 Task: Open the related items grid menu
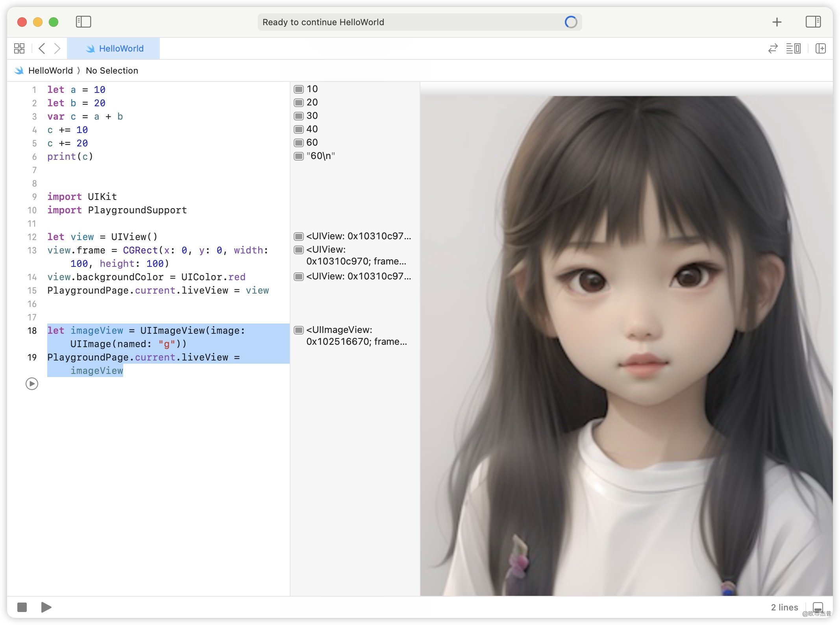pos(19,48)
